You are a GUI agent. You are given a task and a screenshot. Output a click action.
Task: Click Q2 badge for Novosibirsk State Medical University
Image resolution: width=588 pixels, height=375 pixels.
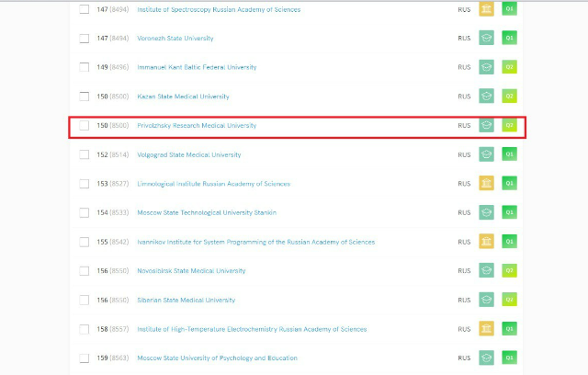click(509, 270)
